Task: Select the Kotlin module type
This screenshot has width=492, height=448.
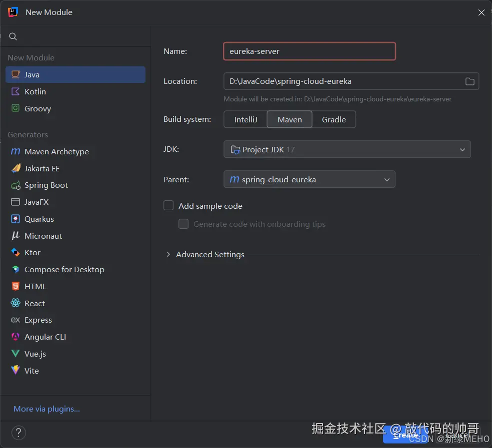Action: 75,91
